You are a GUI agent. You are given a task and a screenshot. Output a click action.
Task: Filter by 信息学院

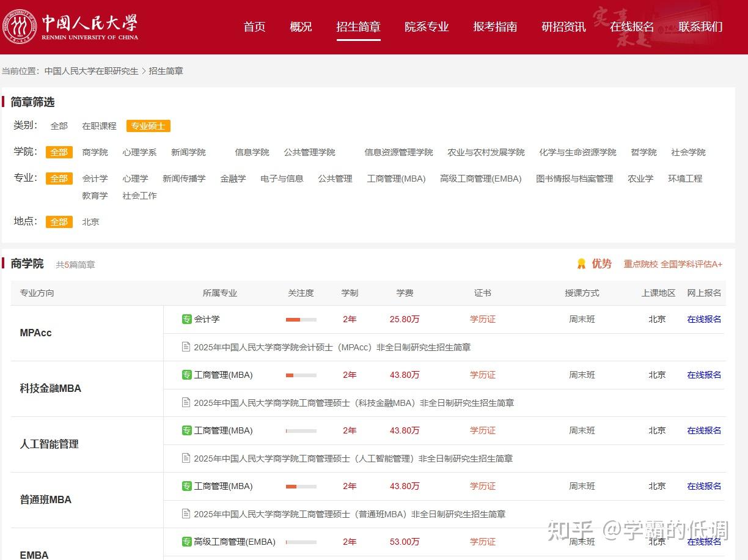pos(252,152)
